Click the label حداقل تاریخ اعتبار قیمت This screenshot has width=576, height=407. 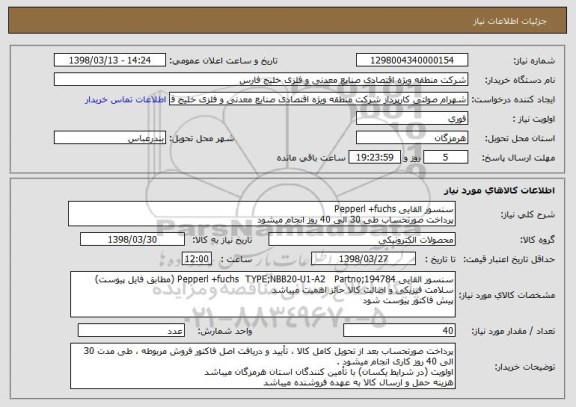[509, 259]
